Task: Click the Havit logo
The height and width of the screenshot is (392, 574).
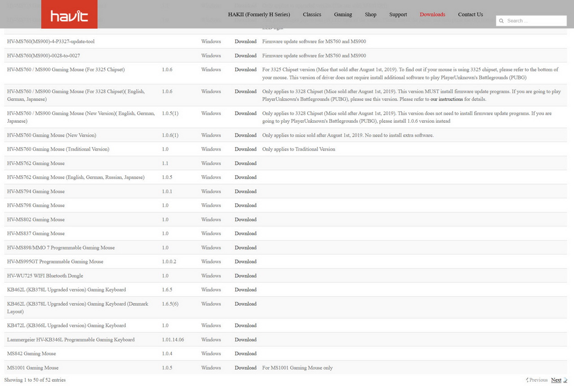Action: 69,14
